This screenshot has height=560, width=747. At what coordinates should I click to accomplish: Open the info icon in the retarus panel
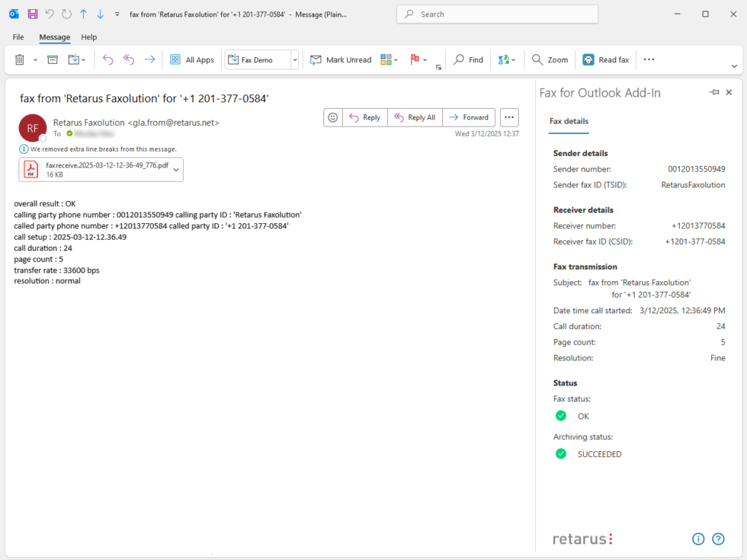pyautogui.click(x=698, y=539)
